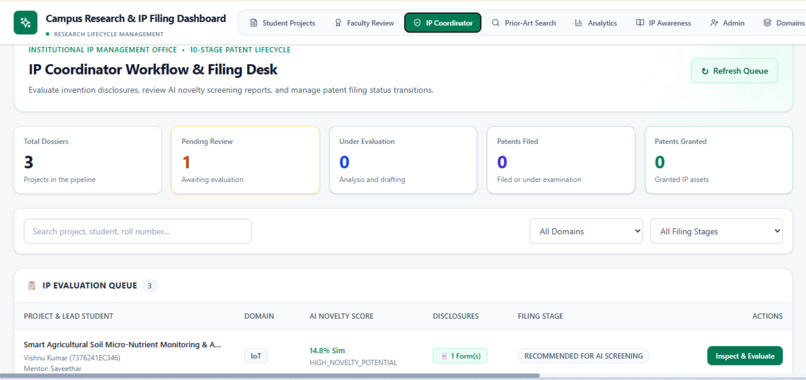The width and height of the screenshot is (806, 380).
Task: Select the Under Evaluation card
Action: point(403,160)
